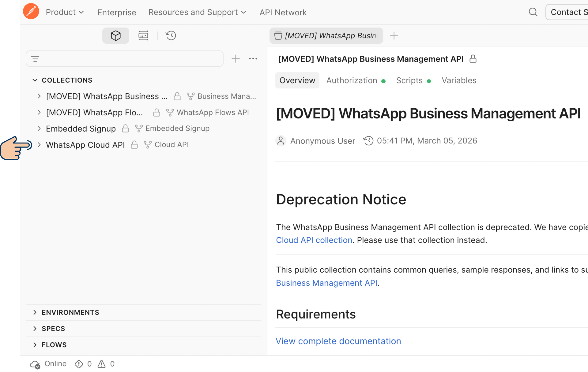Expand [MOVED] WhatsApp Flo... collection chevron
Viewport: 588px width, 372px height.
pyautogui.click(x=39, y=112)
